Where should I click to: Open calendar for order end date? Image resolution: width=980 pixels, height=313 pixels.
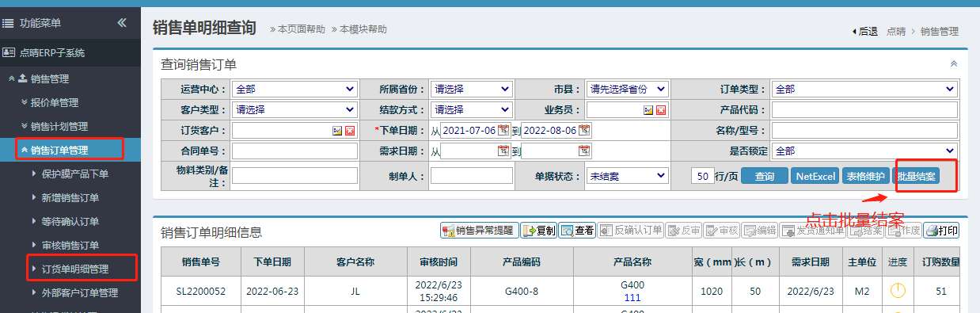(585, 130)
